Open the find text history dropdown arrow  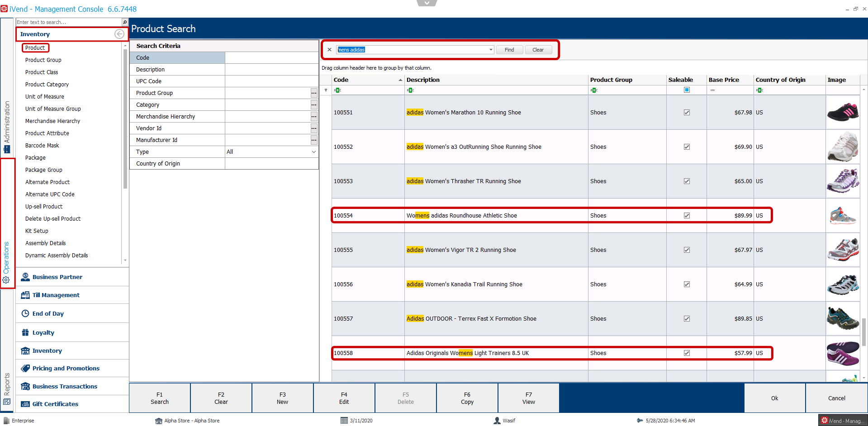point(491,50)
